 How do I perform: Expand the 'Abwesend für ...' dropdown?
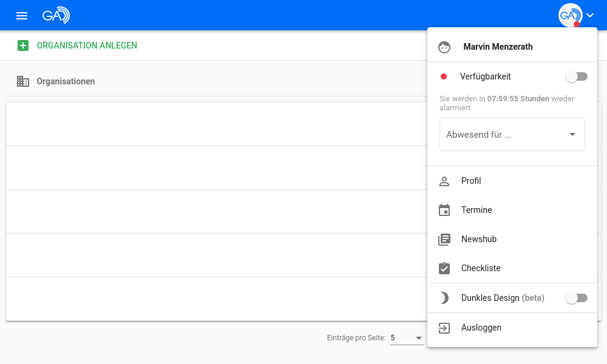(x=512, y=135)
